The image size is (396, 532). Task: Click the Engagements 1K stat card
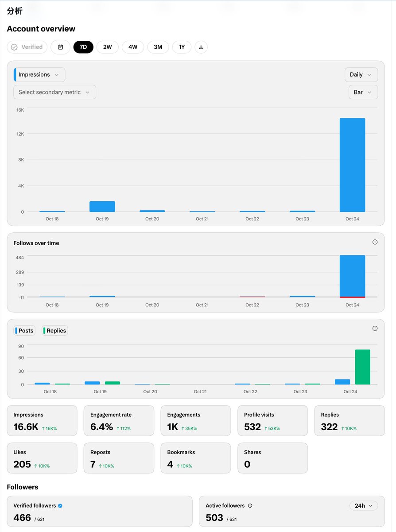click(x=196, y=421)
